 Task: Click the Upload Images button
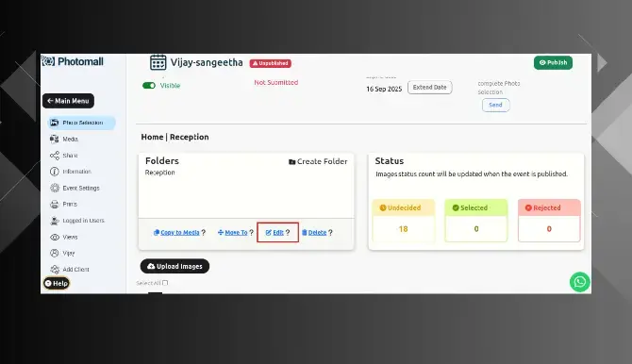175,266
